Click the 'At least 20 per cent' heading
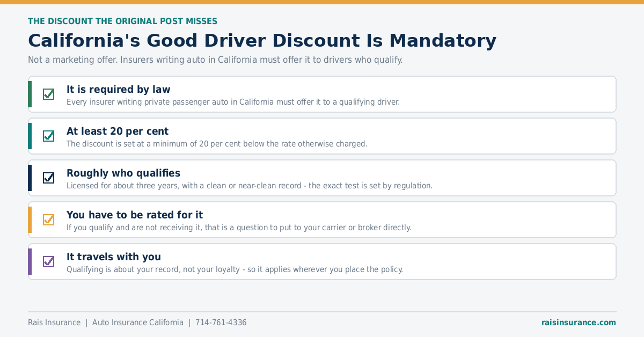 pos(118,131)
